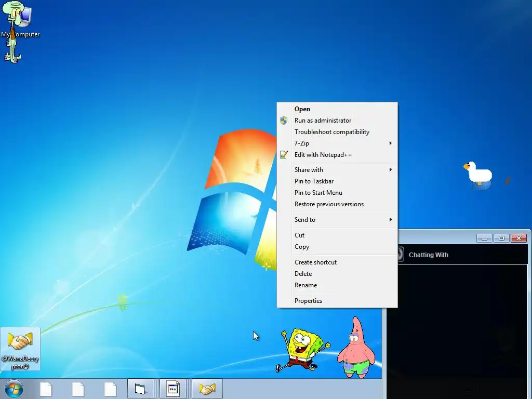Viewport: 532px width, 399px height.
Task: Choose Delete from the context menu
Action: tap(337, 274)
